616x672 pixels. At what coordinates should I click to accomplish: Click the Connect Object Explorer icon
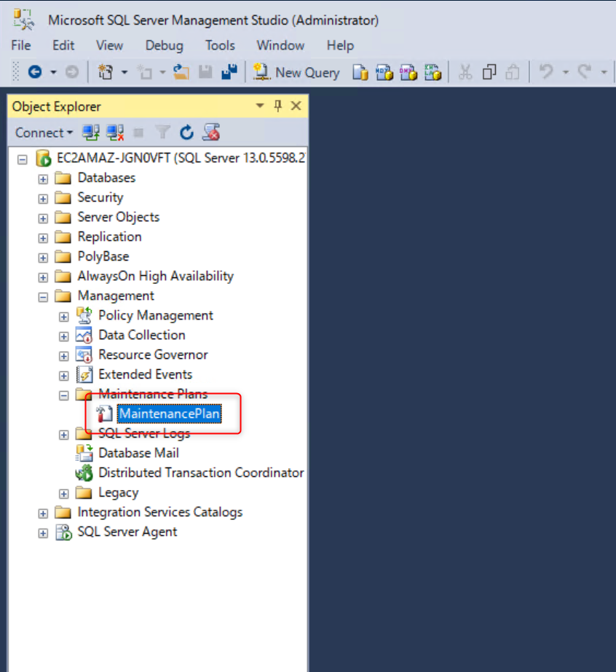tap(91, 133)
